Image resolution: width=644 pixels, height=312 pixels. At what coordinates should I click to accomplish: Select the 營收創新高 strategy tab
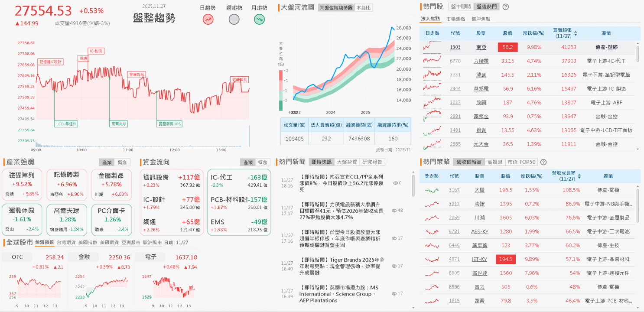coord(468,162)
